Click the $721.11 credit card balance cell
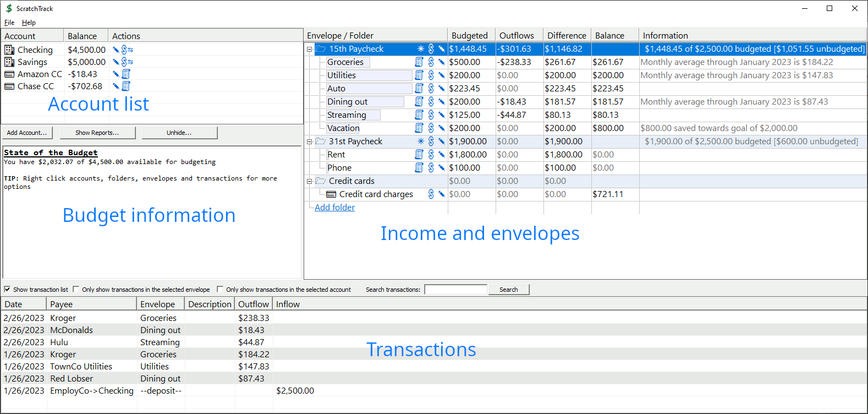868x414 pixels. coord(608,194)
